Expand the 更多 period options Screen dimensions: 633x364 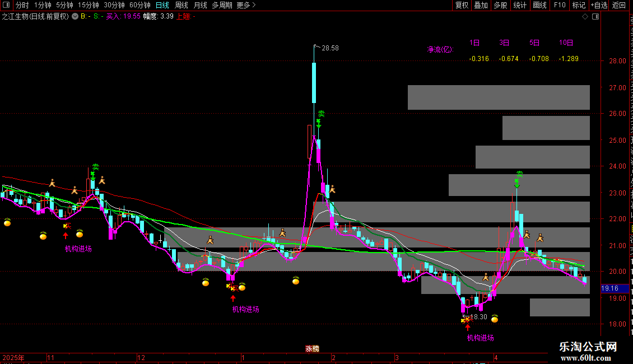pyautogui.click(x=246, y=5)
